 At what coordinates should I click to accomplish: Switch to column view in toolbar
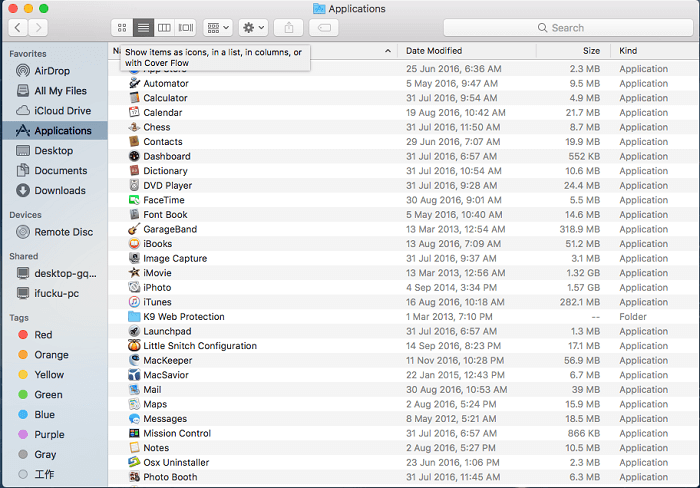click(164, 28)
